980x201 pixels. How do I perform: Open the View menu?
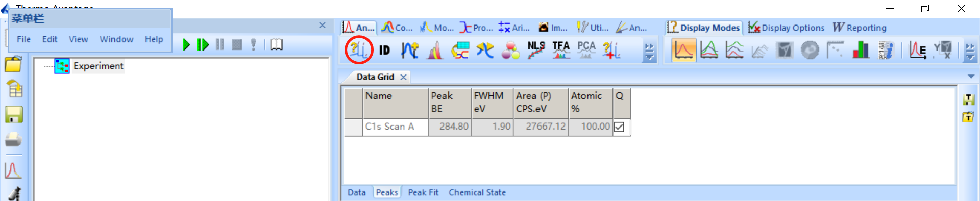click(79, 39)
